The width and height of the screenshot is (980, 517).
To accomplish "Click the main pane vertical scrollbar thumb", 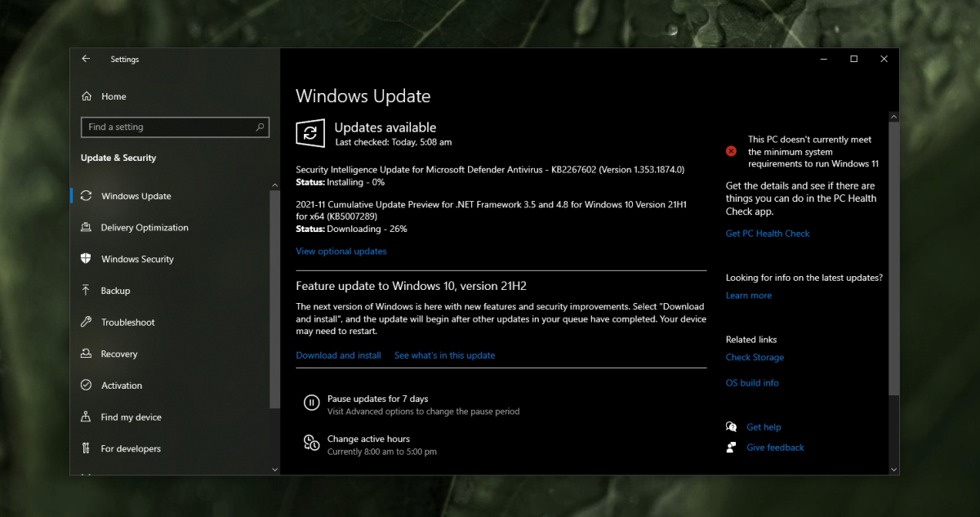I will coord(894,259).
